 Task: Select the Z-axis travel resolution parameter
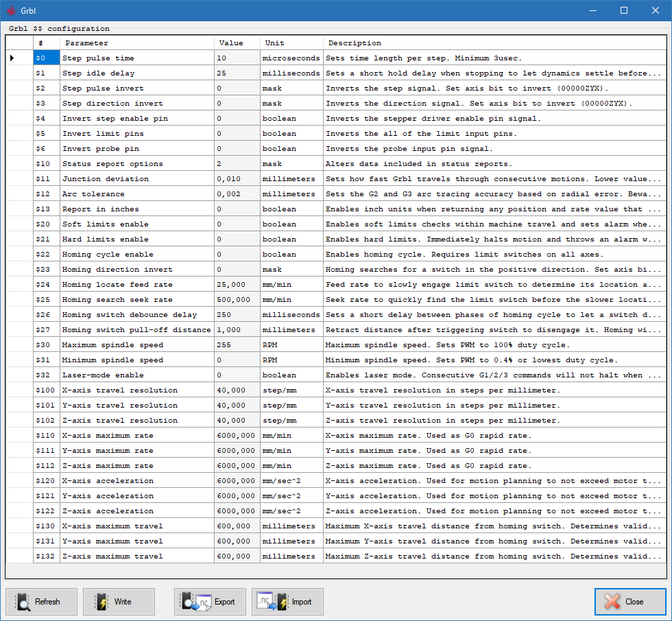(x=137, y=420)
